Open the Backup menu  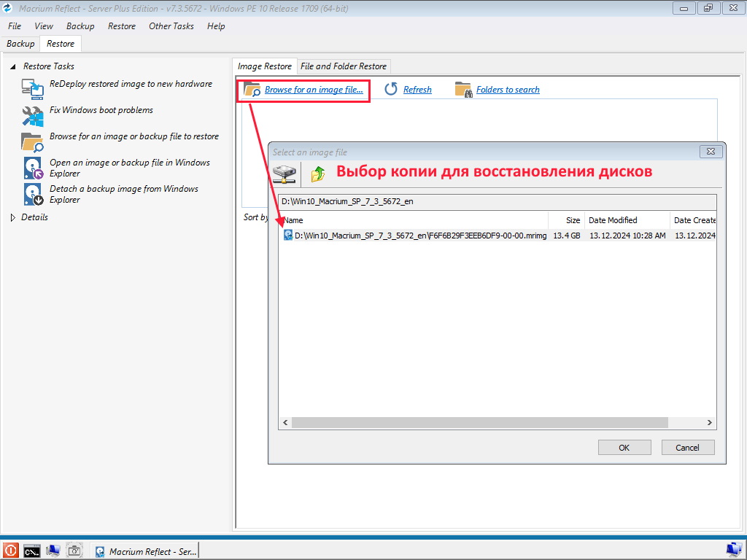[80, 26]
